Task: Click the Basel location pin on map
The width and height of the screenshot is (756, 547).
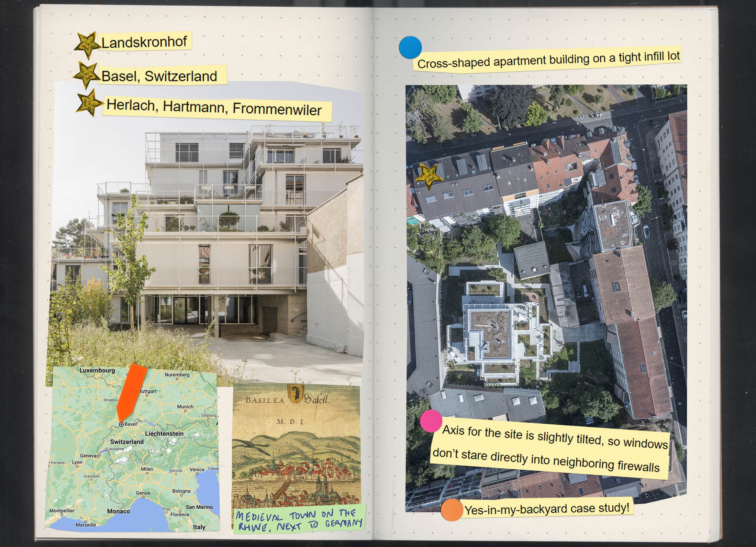Action: click(x=121, y=425)
